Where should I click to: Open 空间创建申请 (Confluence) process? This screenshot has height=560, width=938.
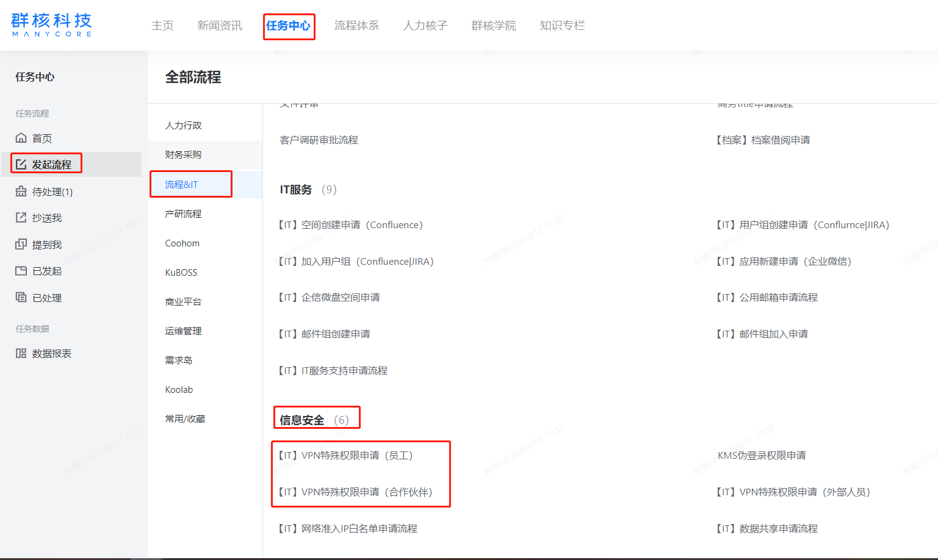350,224
